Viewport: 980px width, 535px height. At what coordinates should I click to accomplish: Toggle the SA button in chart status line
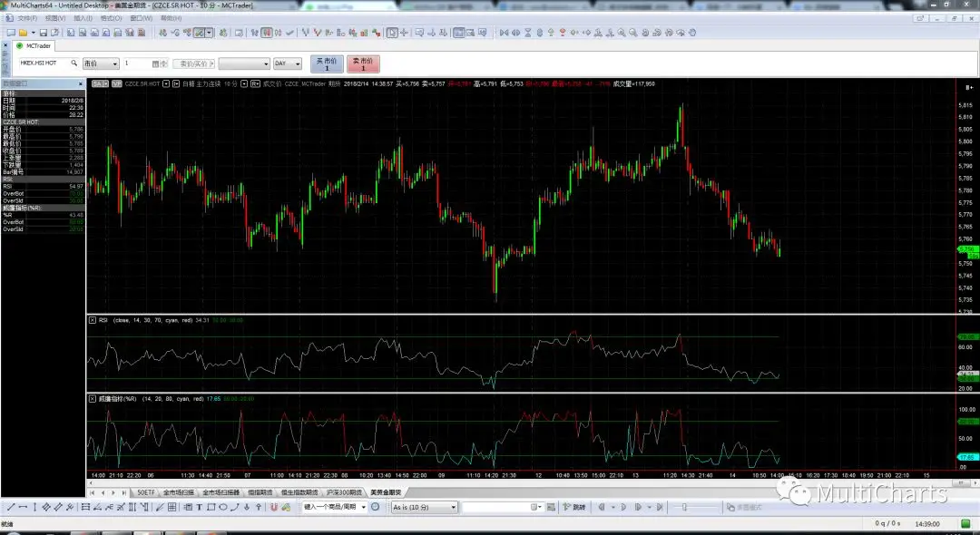(x=97, y=83)
